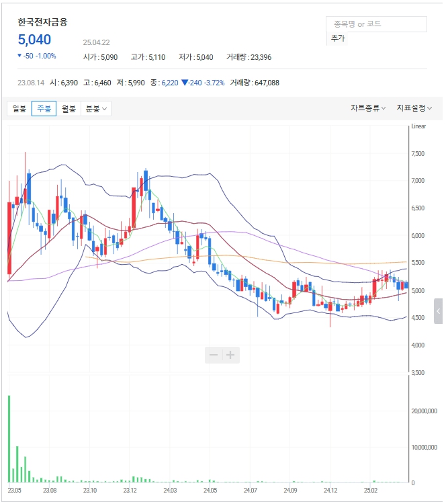Viewport: 448px width, 502px height.
Task: Click the Linear scale label
Action: (418, 126)
